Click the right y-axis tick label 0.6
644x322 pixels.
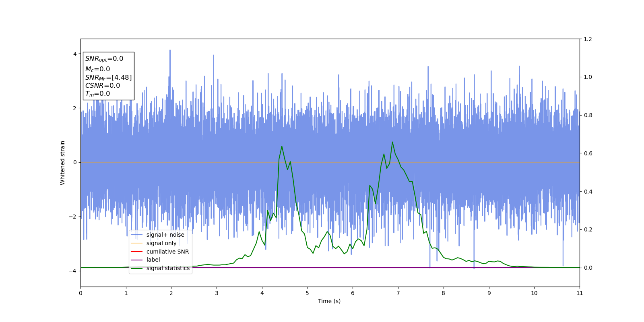588,153
